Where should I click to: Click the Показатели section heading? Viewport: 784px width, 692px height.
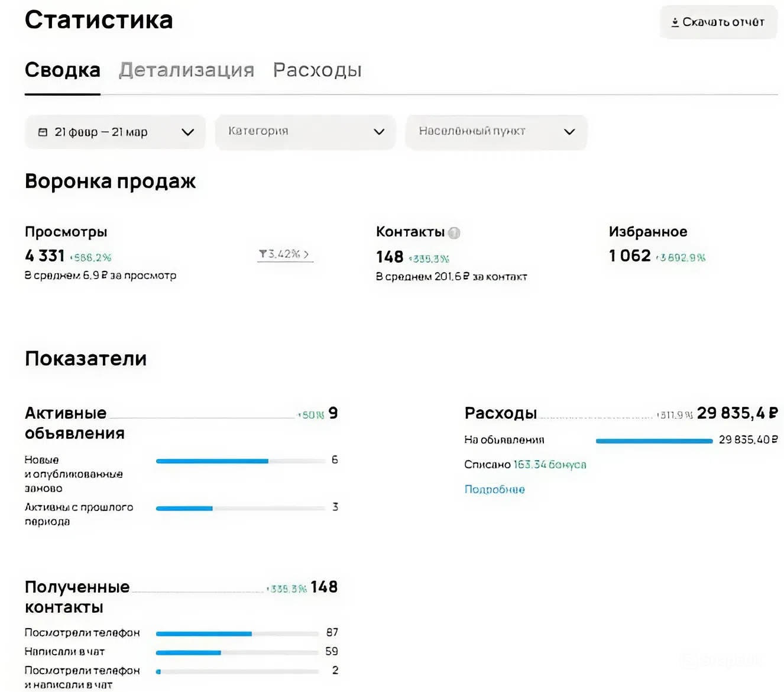(86, 358)
